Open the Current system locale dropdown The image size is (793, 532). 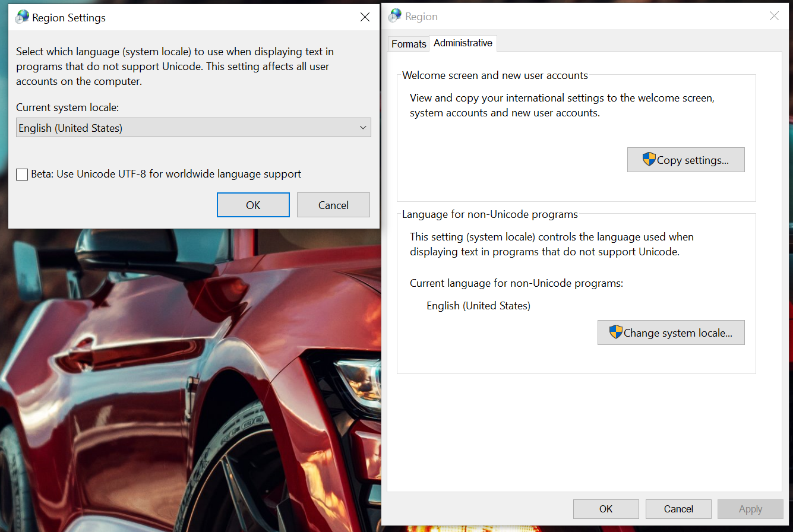pos(194,128)
